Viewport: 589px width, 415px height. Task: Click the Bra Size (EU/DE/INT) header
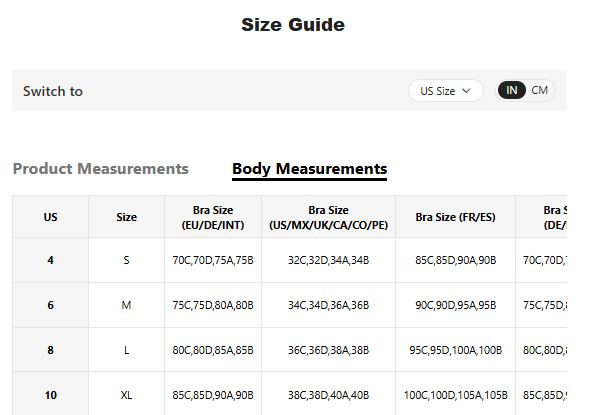click(x=213, y=217)
